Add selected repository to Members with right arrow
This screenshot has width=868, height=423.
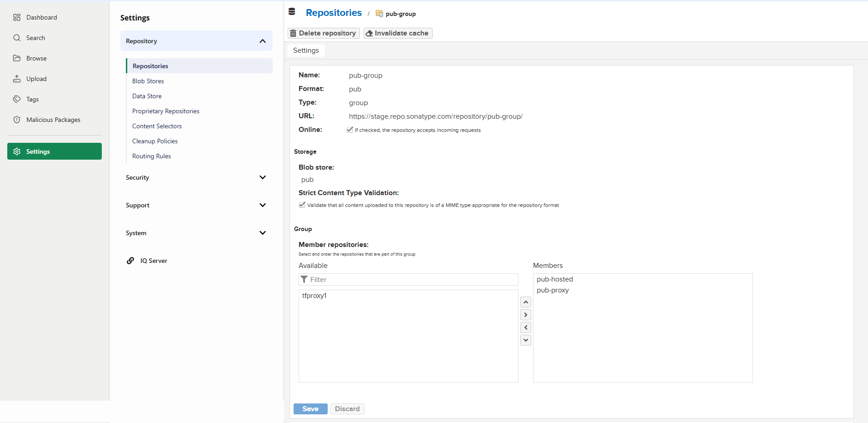(526, 315)
